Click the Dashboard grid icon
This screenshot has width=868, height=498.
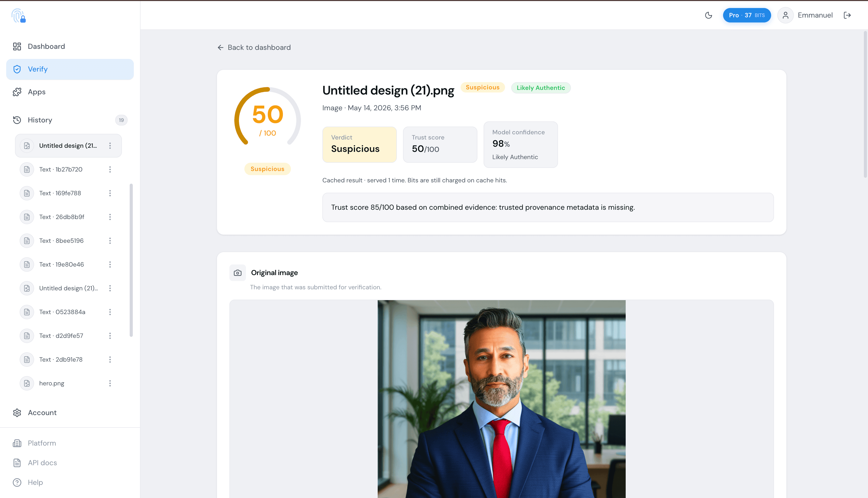[17, 46]
